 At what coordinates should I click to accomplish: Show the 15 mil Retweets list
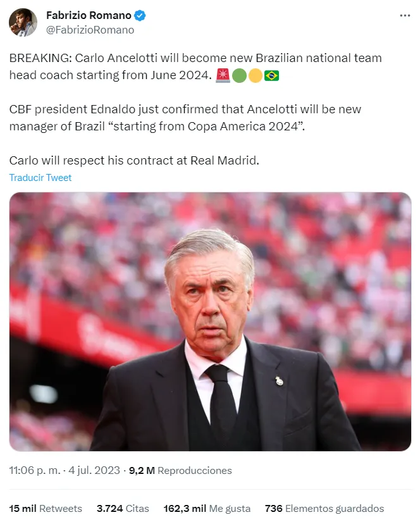(x=46, y=509)
